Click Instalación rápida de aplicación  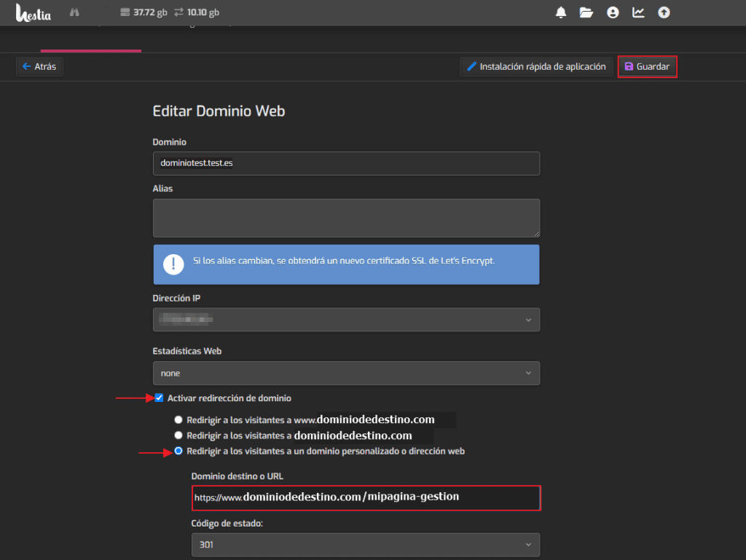click(536, 66)
